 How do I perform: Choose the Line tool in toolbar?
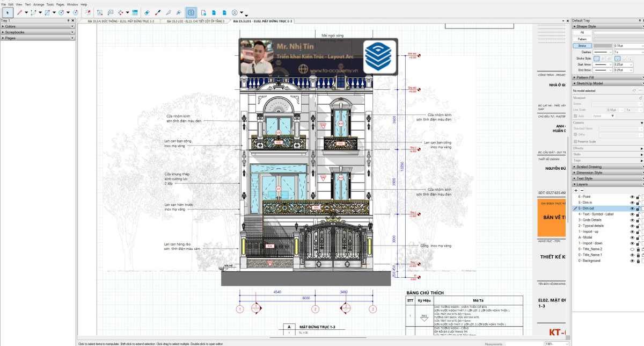click(19, 12)
